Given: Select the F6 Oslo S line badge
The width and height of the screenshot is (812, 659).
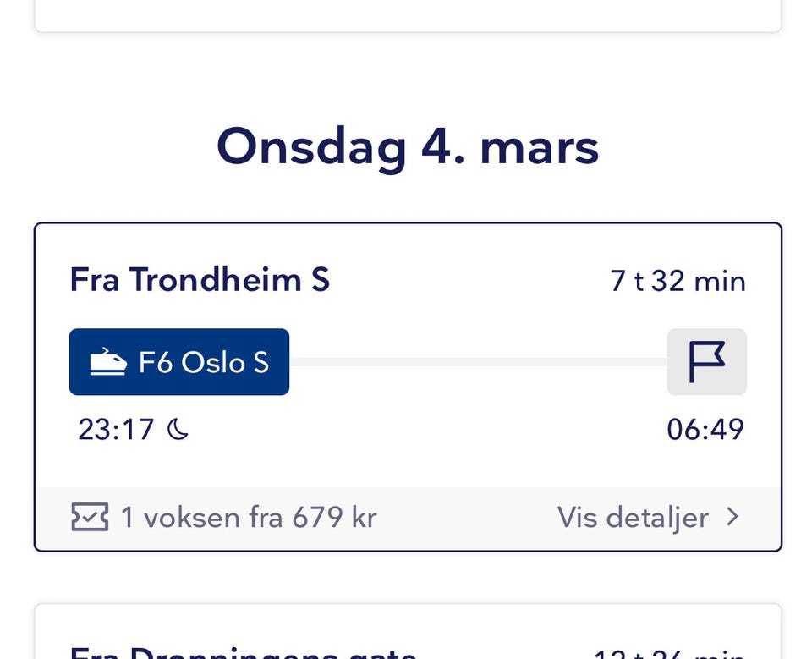Looking at the screenshot, I should point(179,362).
